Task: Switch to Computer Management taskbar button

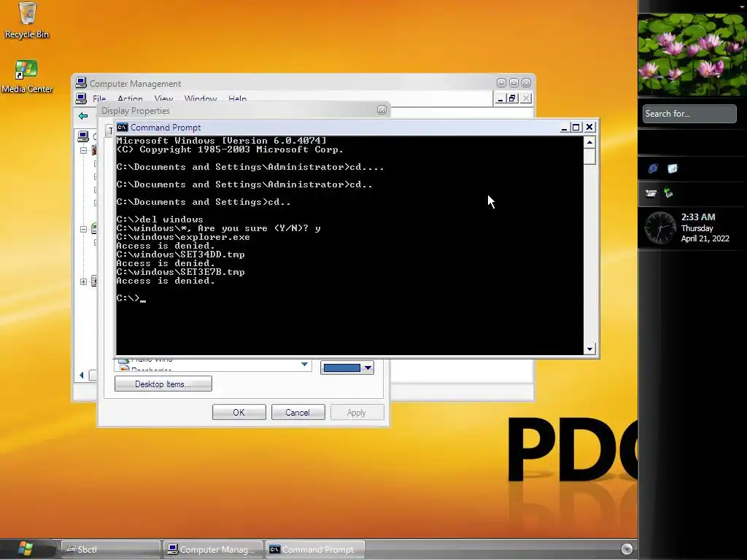Action: (x=212, y=550)
